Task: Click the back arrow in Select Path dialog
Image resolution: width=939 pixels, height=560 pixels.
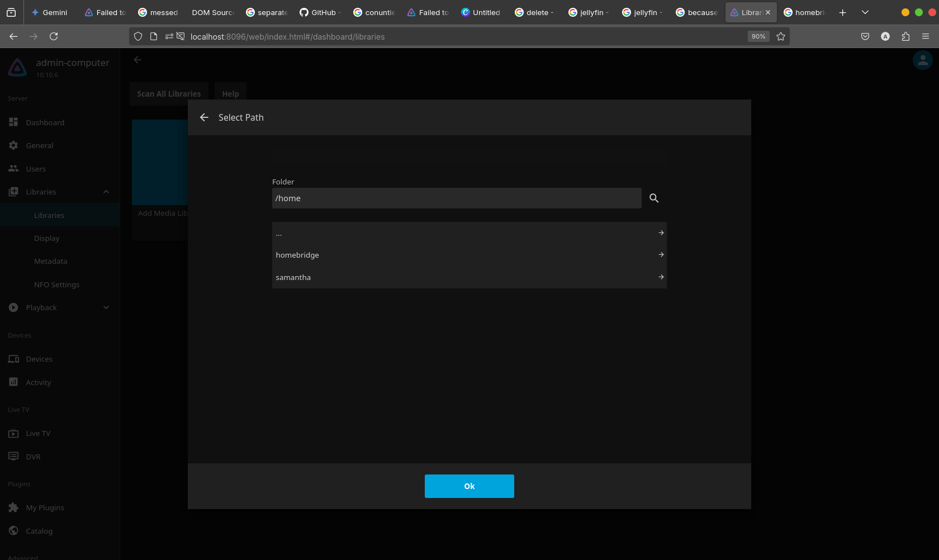Action: click(204, 117)
